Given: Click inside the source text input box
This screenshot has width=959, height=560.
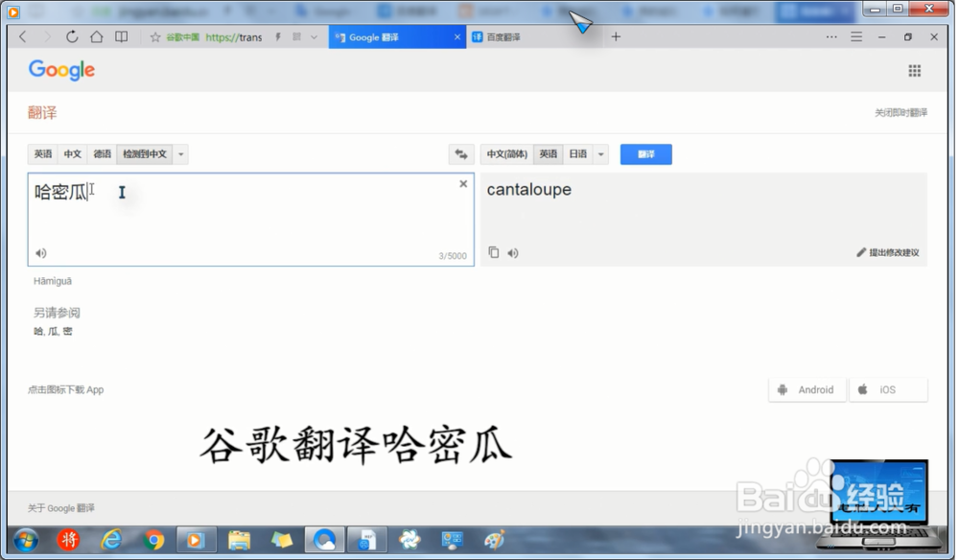Looking at the screenshot, I should coord(250,219).
